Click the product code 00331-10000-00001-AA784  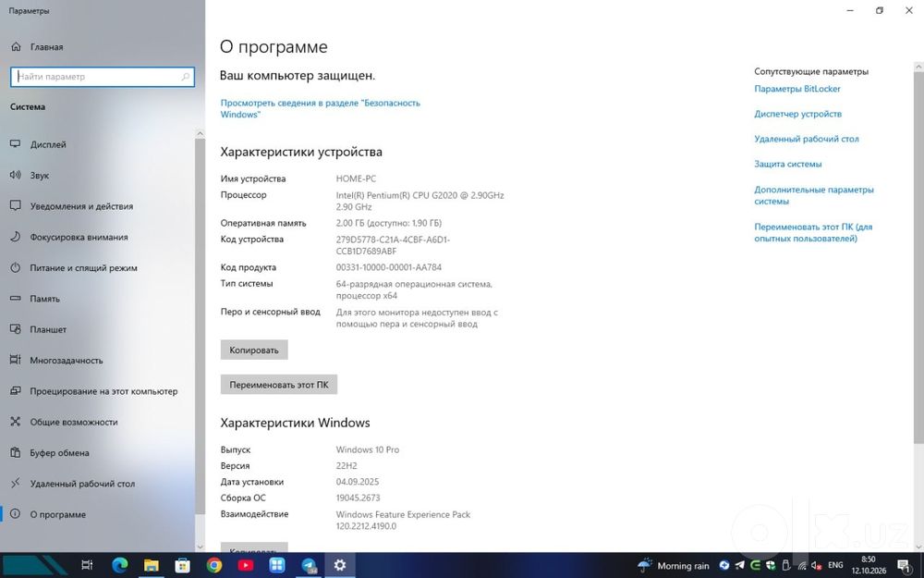tap(389, 267)
